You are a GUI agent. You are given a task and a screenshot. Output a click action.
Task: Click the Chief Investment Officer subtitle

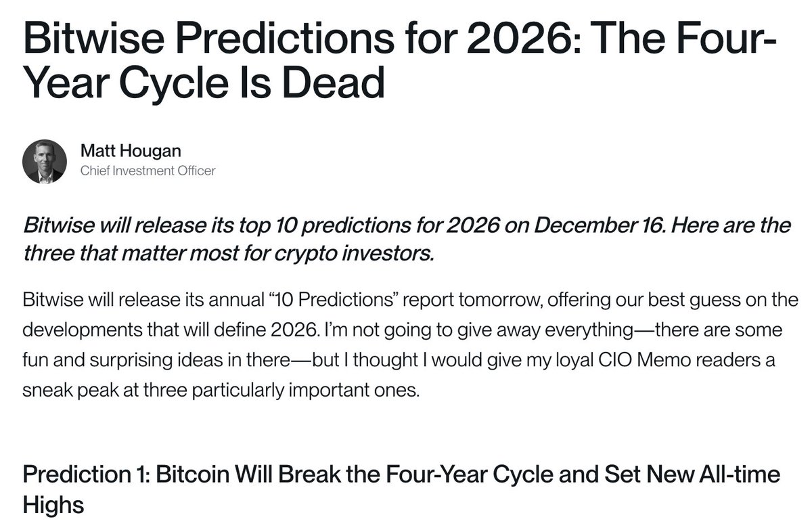point(148,171)
